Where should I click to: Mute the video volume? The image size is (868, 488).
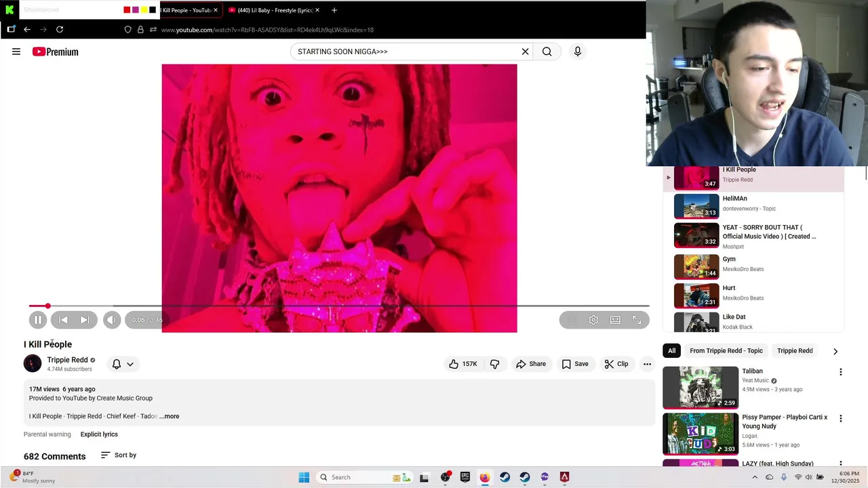pyautogui.click(x=112, y=320)
